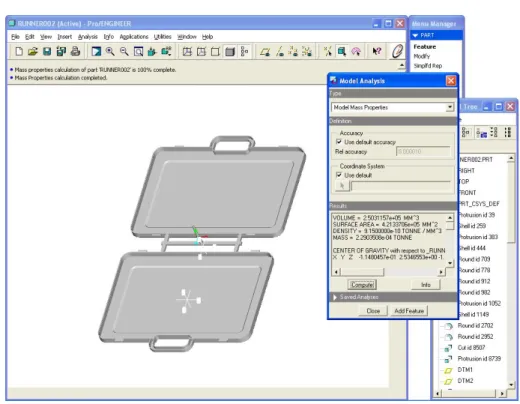This screenshot has height=404, width=520.
Task: Click the Feature option in Menu Manager
Action: [425, 47]
